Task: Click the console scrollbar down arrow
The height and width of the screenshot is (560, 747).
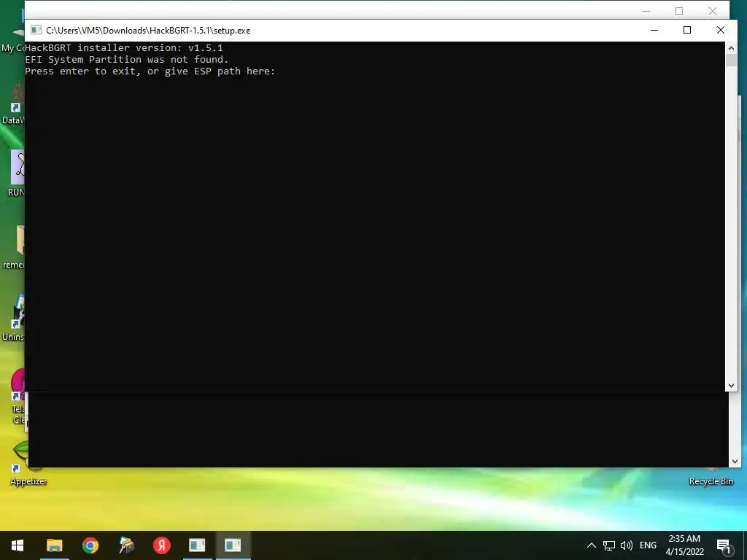Action: pos(731,386)
